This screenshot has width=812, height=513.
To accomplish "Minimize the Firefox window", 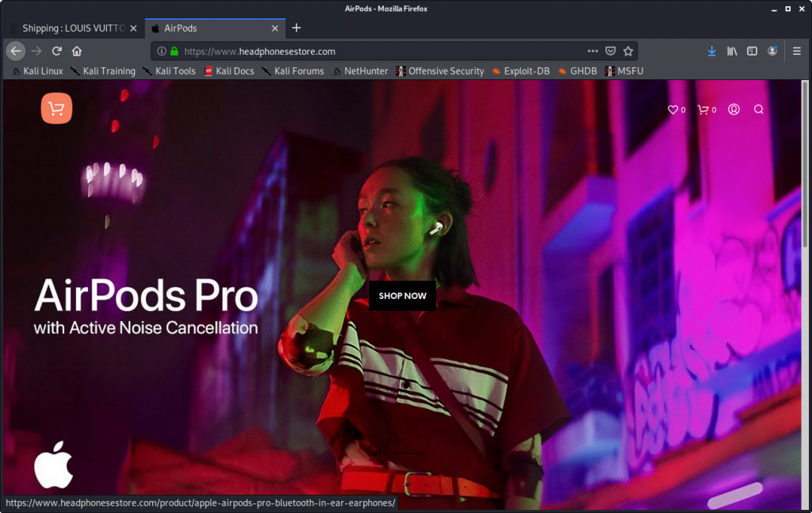I will (x=774, y=9).
